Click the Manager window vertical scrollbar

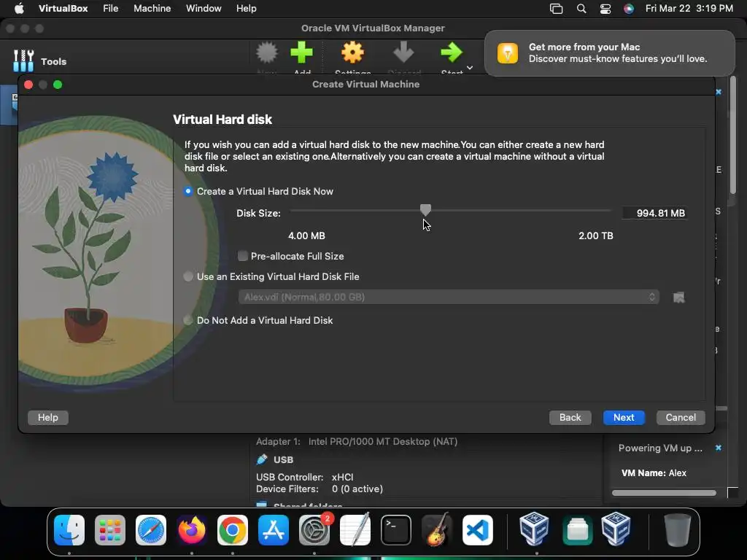(x=732, y=136)
